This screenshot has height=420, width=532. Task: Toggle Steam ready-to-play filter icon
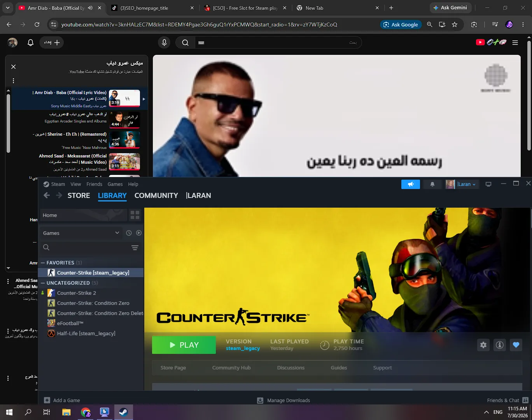[x=139, y=233]
